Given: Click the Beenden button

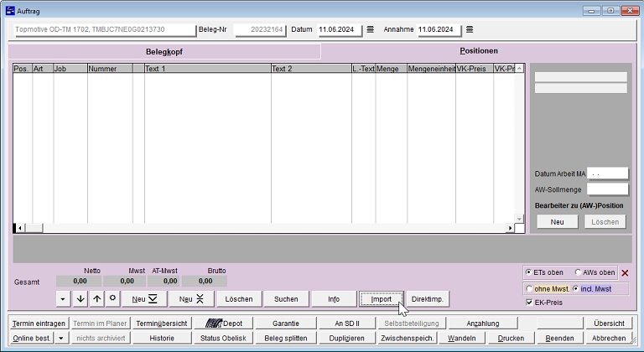Looking at the screenshot, I should [x=560, y=339].
